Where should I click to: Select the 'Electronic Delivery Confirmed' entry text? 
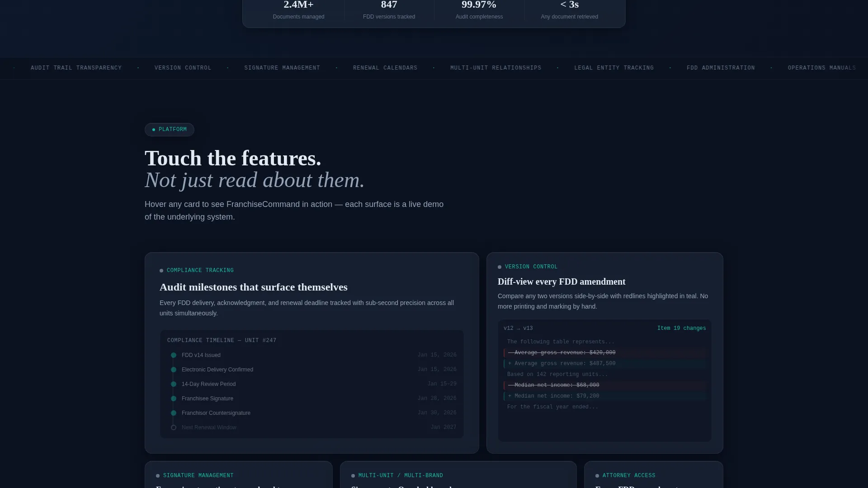click(217, 370)
